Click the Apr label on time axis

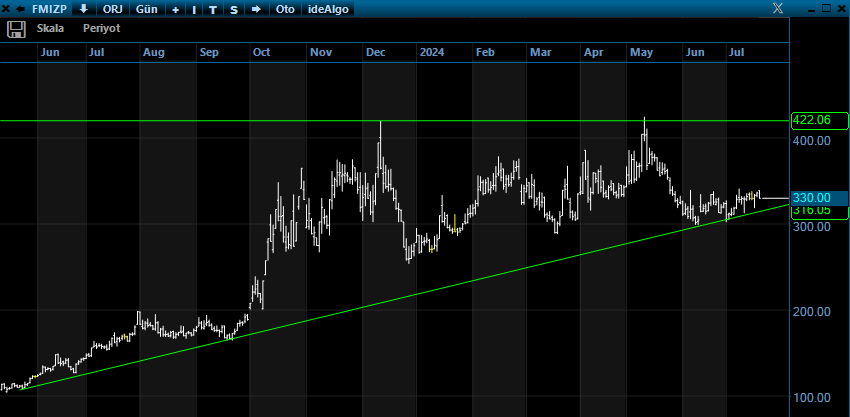(594, 53)
